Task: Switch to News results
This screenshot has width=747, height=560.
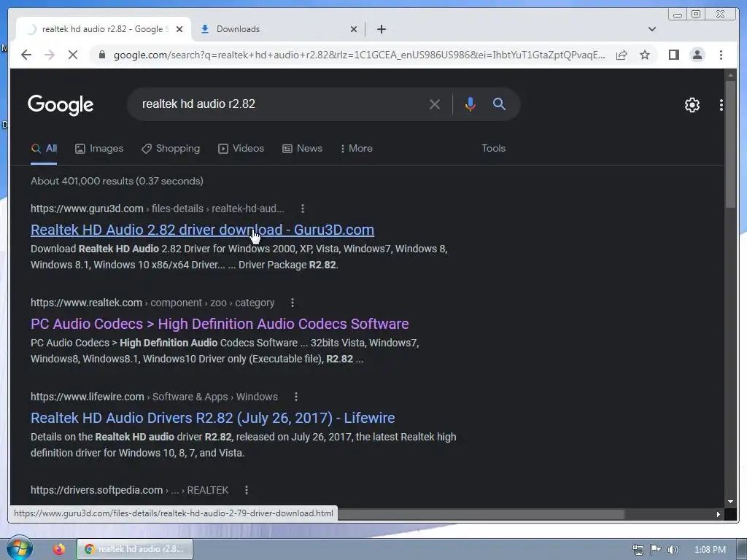Action: [x=302, y=149]
